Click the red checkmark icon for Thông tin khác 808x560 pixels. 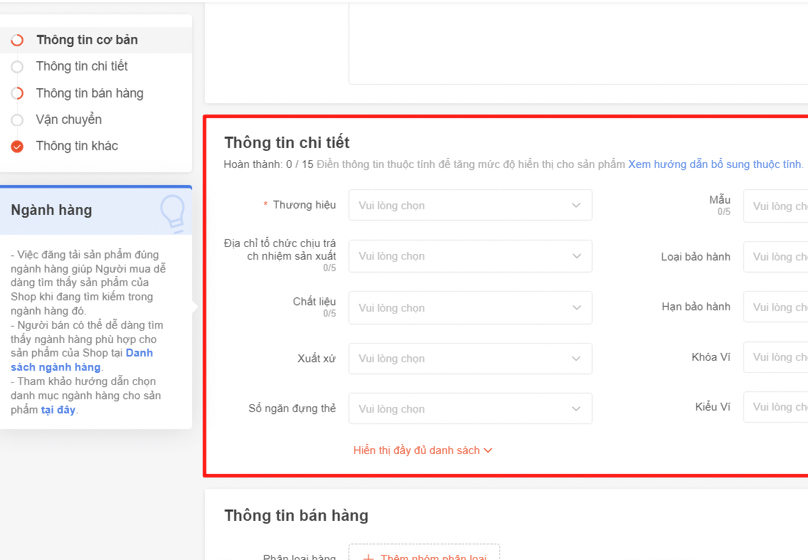(17, 147)
